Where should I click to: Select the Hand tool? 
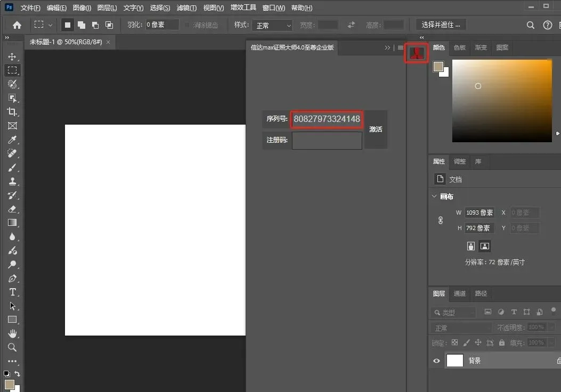pyautogui.click(x=12, y=333)
